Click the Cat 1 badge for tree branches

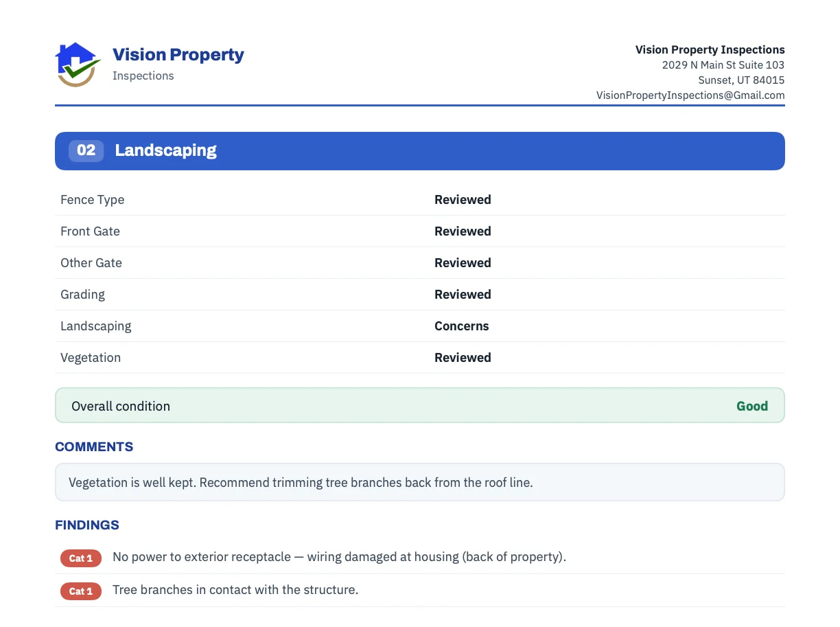click(81, 591)
